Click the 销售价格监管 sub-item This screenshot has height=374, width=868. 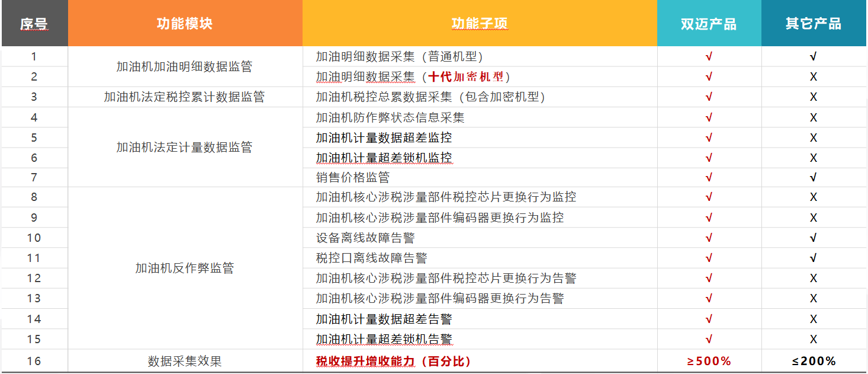353,177
